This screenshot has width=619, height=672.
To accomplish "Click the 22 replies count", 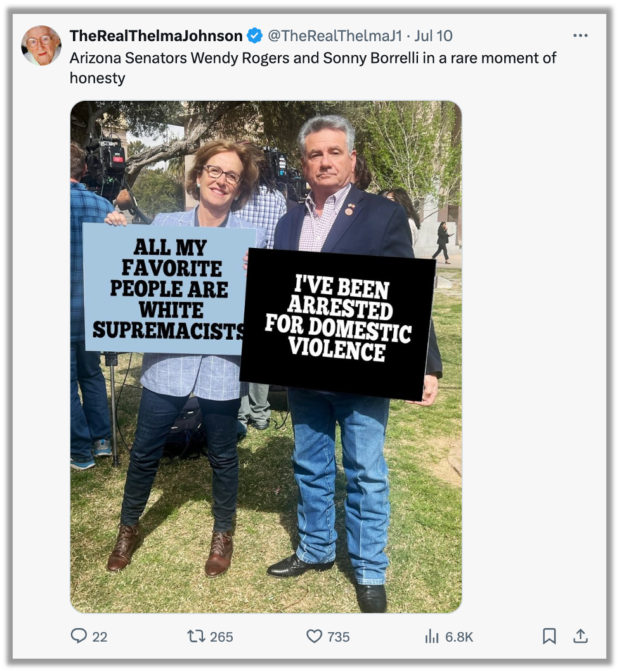I will (100, 637).
